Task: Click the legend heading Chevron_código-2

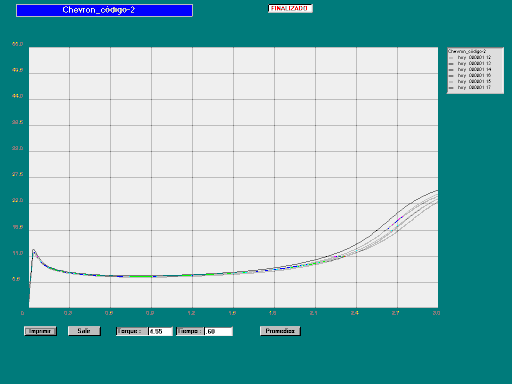Action: (x=467, y=51)
